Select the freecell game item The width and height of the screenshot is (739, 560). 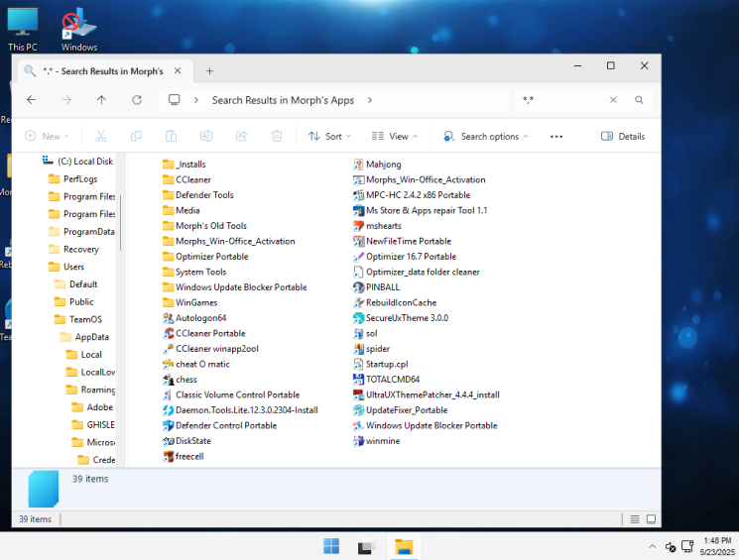(184, 456)
